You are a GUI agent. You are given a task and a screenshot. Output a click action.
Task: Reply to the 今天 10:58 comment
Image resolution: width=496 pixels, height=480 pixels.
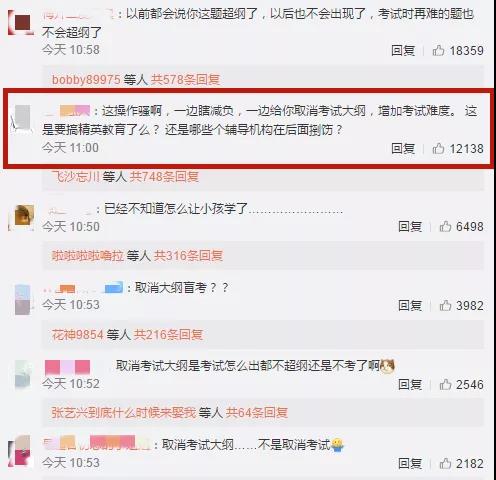(x=403, y=50)
